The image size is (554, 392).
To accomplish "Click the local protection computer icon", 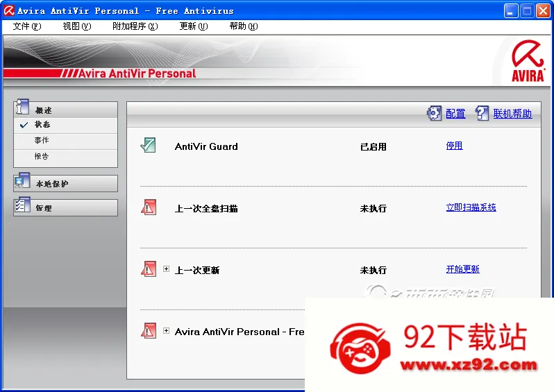I will click(x=22, y=181).
